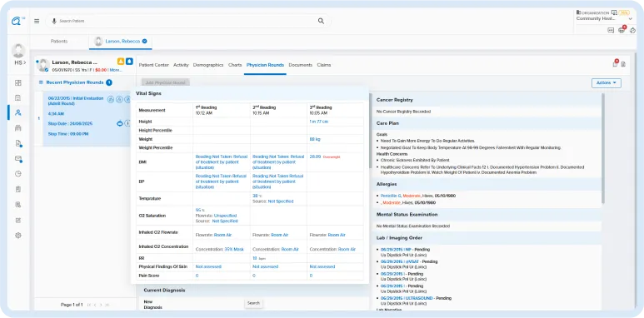Click the Cancer Registry section header
Image resolution: width=644 pixels, height=318 pixels.
[487, 100]
